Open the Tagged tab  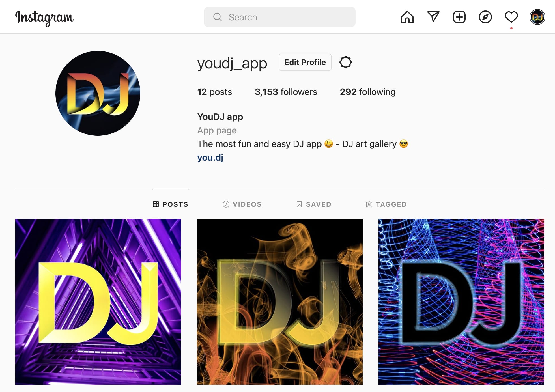pos(386,204)
